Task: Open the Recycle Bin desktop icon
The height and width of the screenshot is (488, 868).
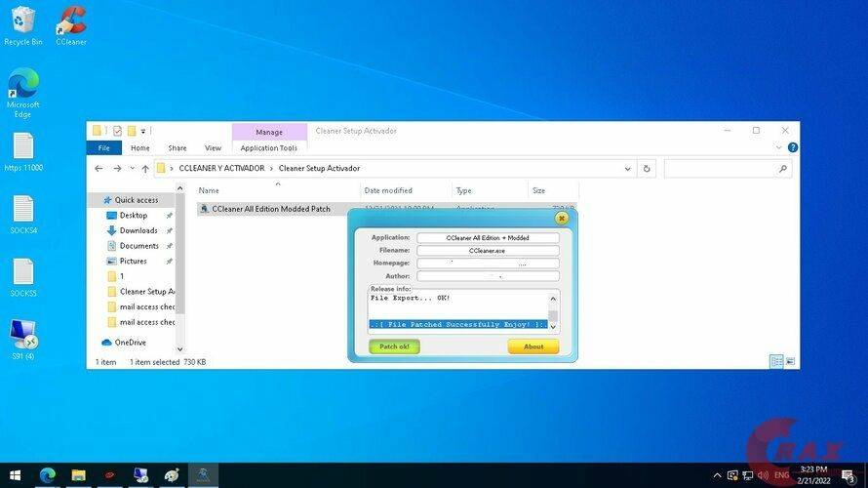Action: (x=22, y=25)
